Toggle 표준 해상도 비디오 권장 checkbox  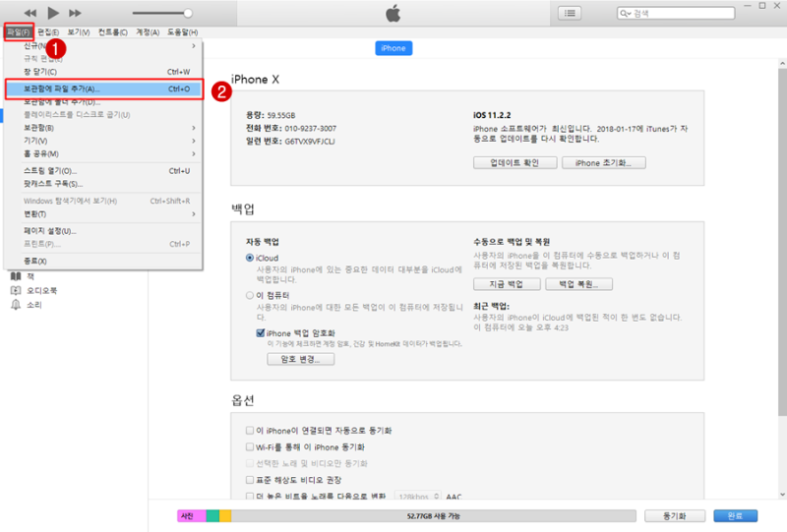coord(250,480)
